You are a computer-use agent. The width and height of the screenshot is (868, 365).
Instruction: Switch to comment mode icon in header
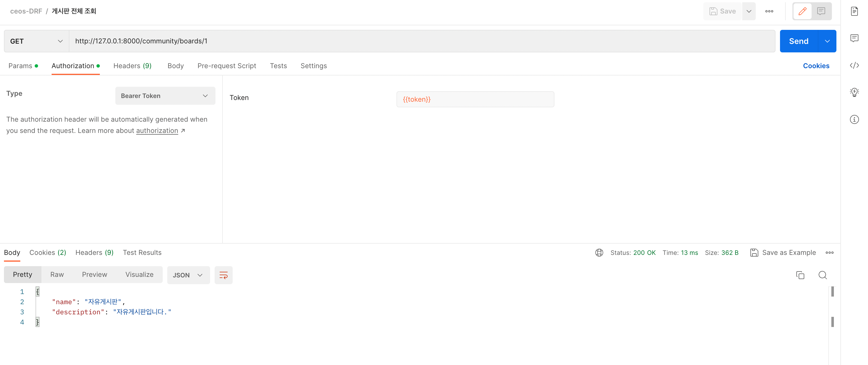[821, 11]
